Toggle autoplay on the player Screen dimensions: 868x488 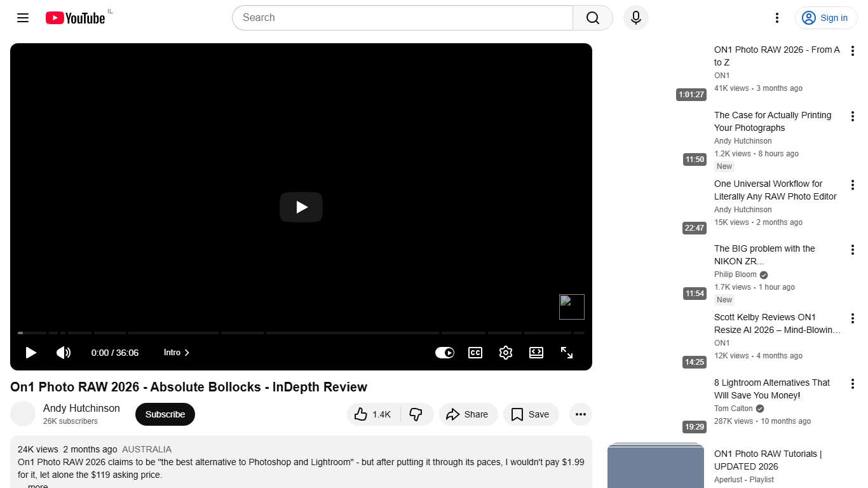click(x=445, y=353)
